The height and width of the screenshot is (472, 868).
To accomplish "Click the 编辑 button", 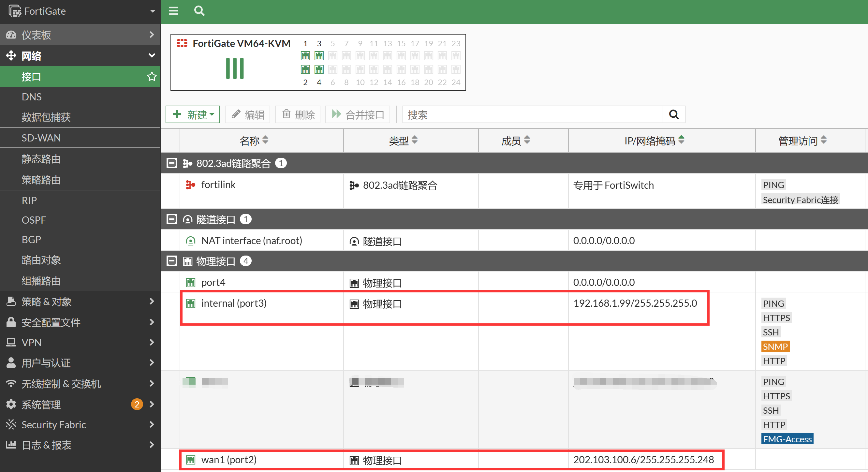I will tap(248, 115).
